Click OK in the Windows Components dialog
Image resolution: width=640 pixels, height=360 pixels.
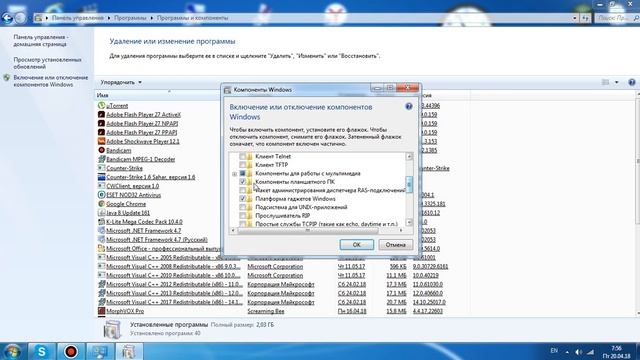356,245
